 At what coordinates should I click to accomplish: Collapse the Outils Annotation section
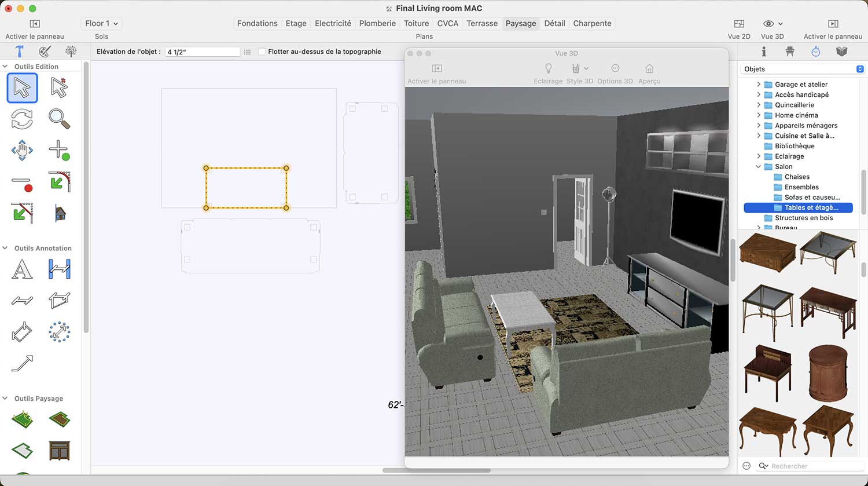coord(5,248)
